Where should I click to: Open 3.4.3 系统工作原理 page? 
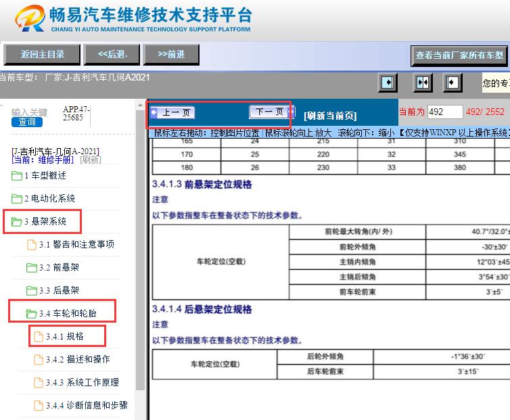click(x=83, y=383)
